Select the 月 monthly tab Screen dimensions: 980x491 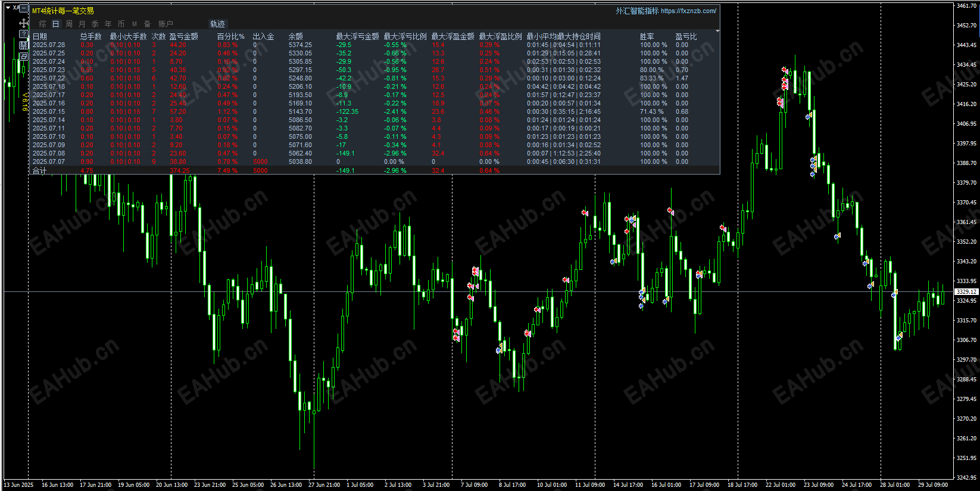[x=82, y=24]
